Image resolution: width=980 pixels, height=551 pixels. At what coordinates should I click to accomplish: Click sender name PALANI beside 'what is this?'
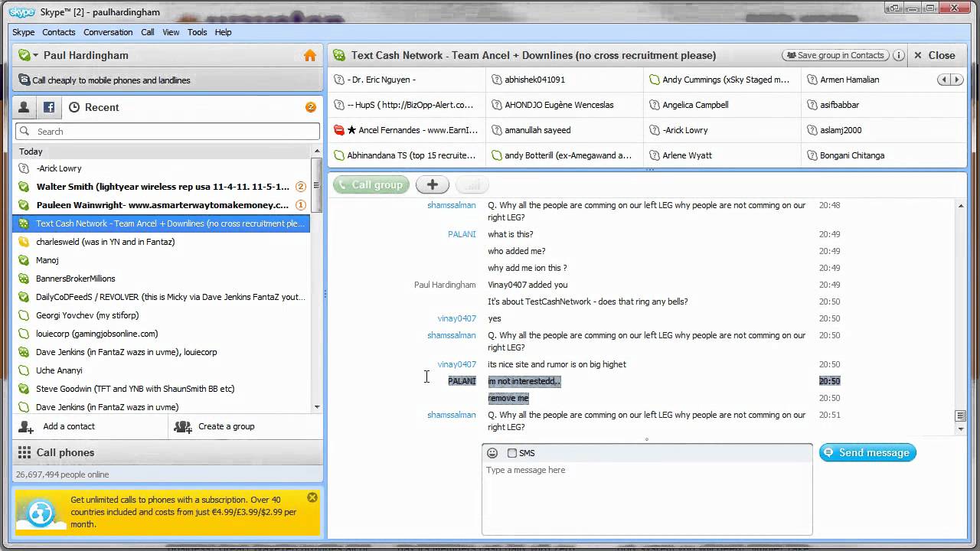(x=462, y=234)
